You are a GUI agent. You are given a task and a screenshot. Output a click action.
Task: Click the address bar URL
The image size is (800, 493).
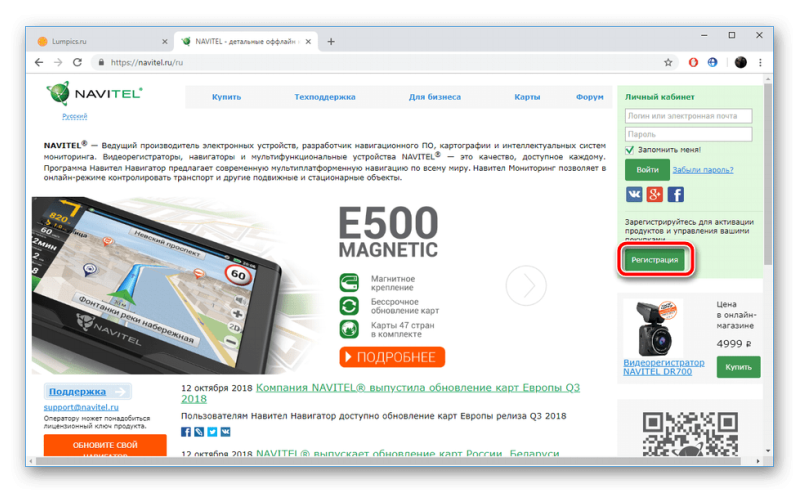(146, 62)
